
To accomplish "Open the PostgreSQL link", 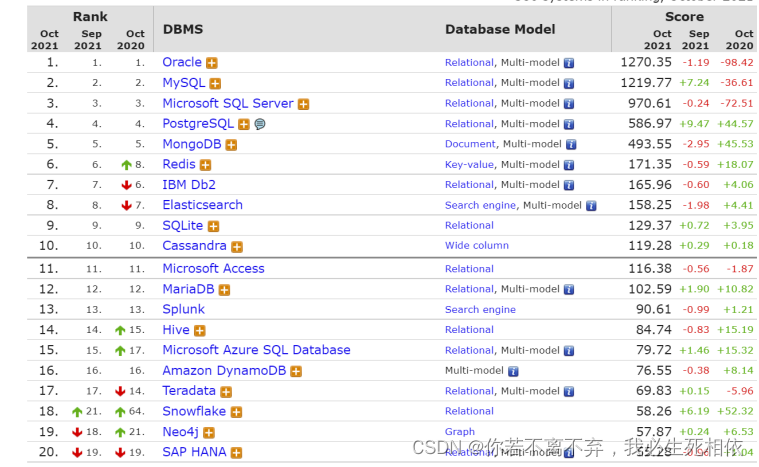I will coord(198,123).
